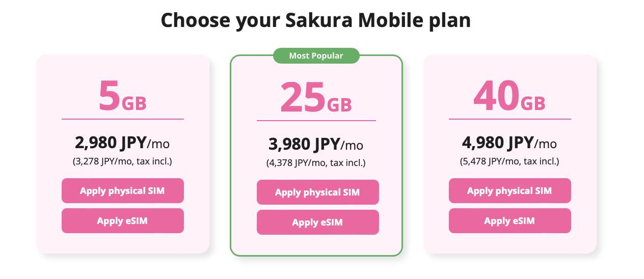
Task: Click the pink divider under 40GB
Action: pyautogui.click(x=509, y=119)
